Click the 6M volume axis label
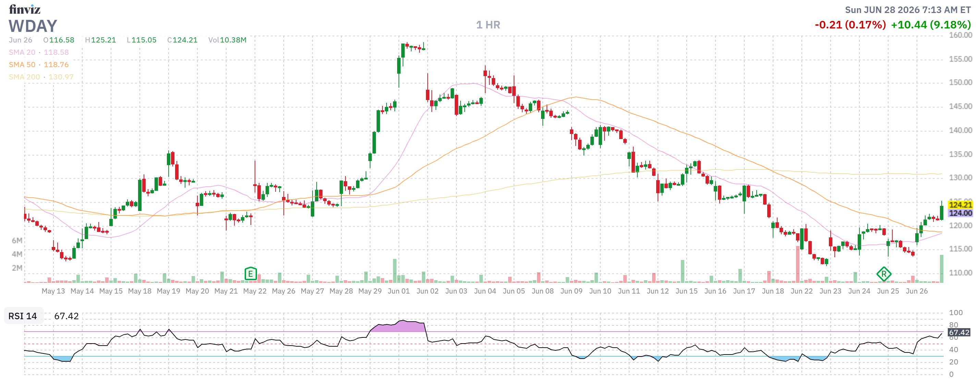The image size is (980, 385). coord(17,240)
